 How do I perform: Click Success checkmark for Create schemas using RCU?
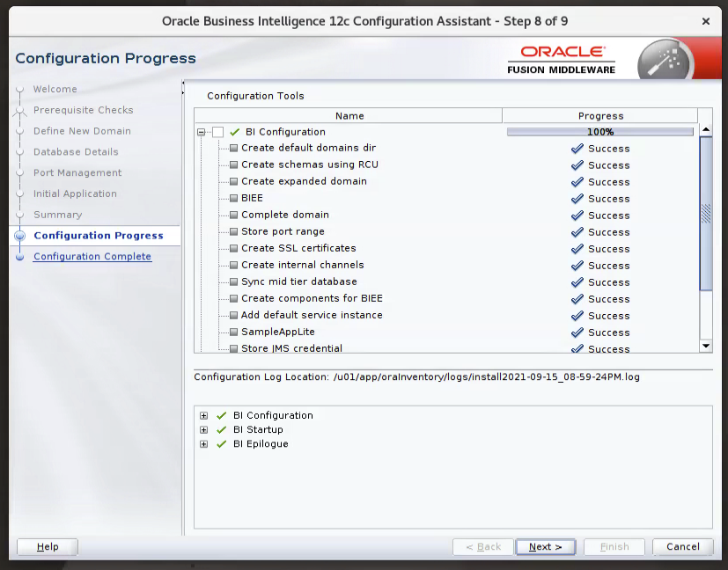(577, 165)
